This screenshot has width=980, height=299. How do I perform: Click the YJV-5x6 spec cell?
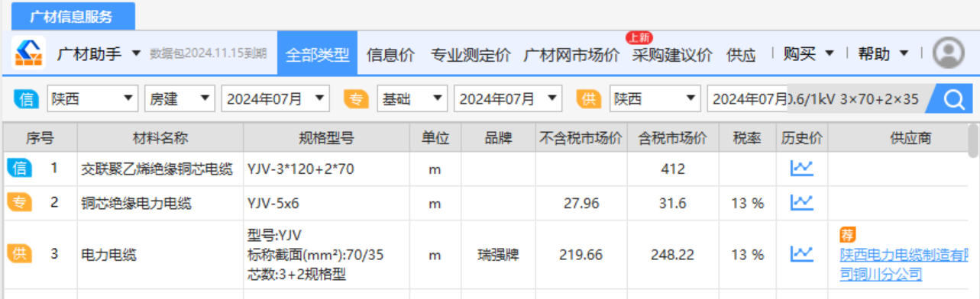326,204
